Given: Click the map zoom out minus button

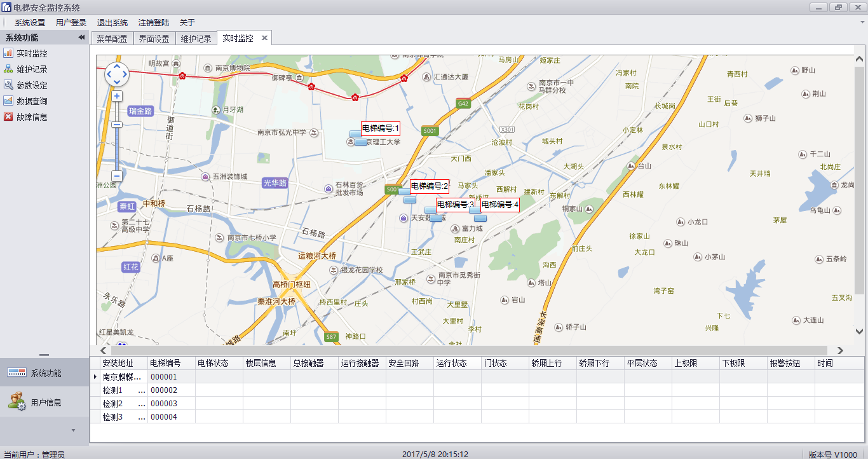Looking at the screenshot, I should [117, 176].
